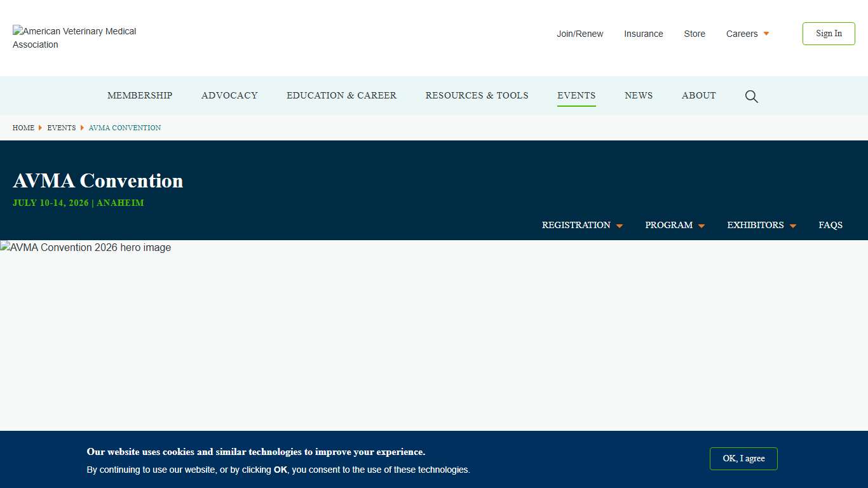868x488 pixels.
Task: Click the Join/Renew link
Action: (580, 34)
